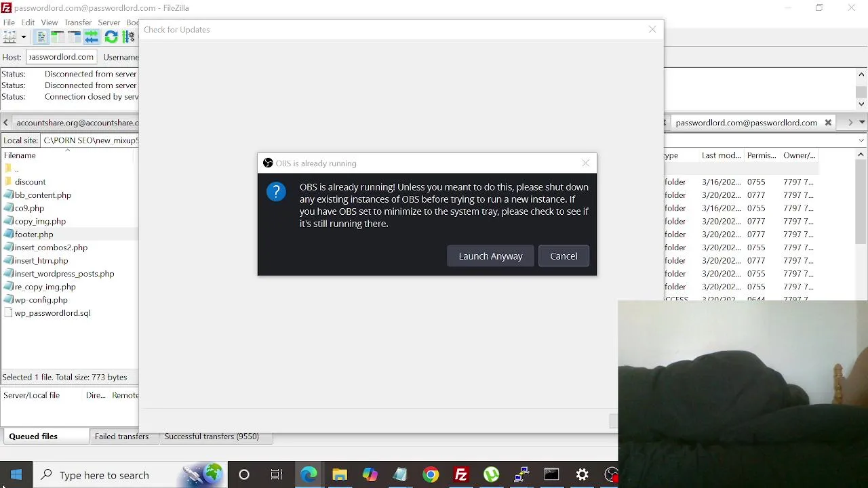The width and height of the screenshot is (868, 488).
Task: Refresh the file and folder lists
Action: [x=111, y=37]
